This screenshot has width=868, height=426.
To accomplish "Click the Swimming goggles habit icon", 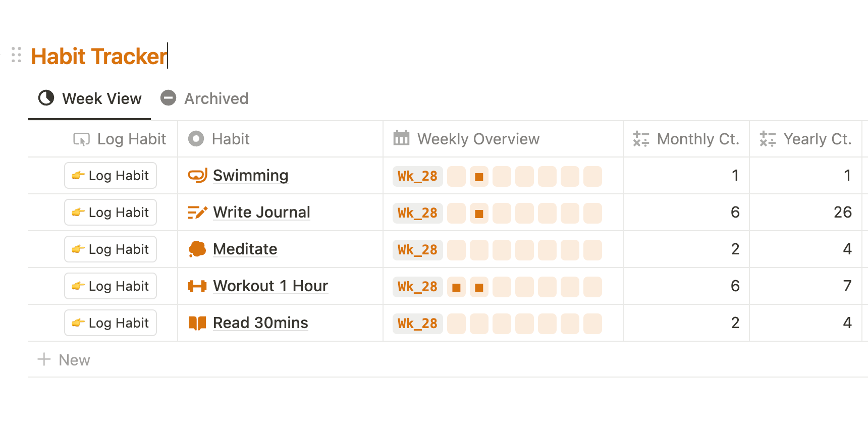I will (197, 176).
